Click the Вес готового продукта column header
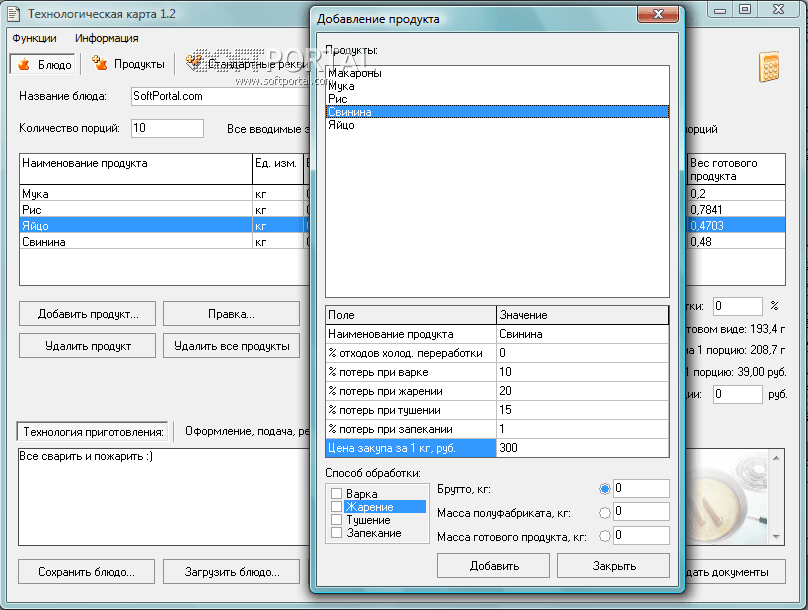The height and width of the screenshot is (610, 808). pos(736,169)
